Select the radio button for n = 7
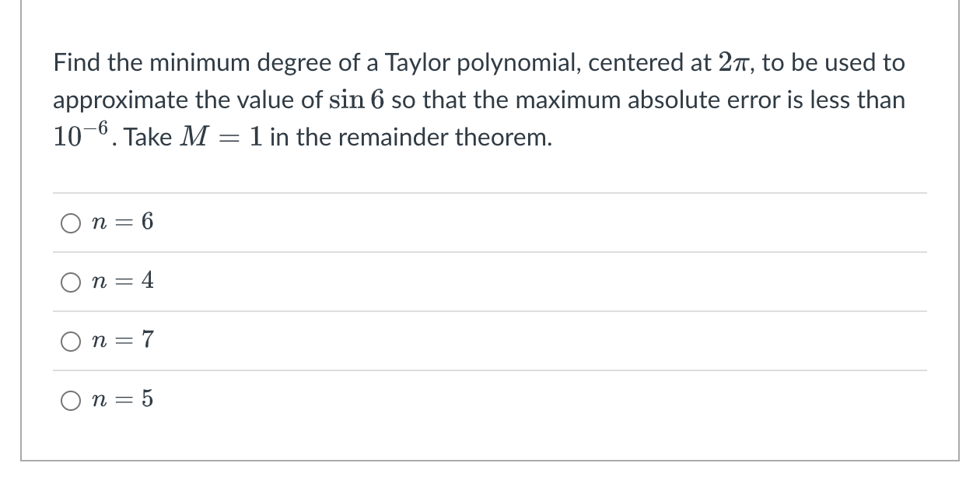This screenshot has width=980, height=484. pos(71,341)
